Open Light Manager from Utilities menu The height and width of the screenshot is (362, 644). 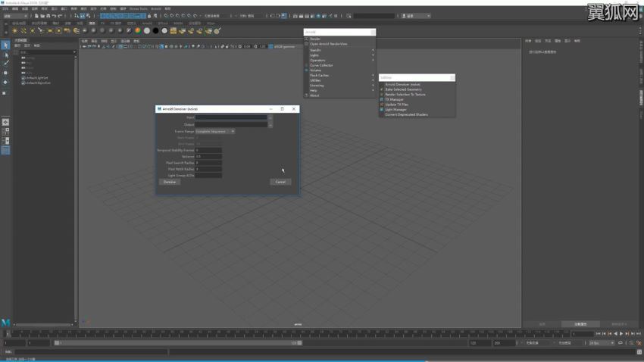pos(396,109)
